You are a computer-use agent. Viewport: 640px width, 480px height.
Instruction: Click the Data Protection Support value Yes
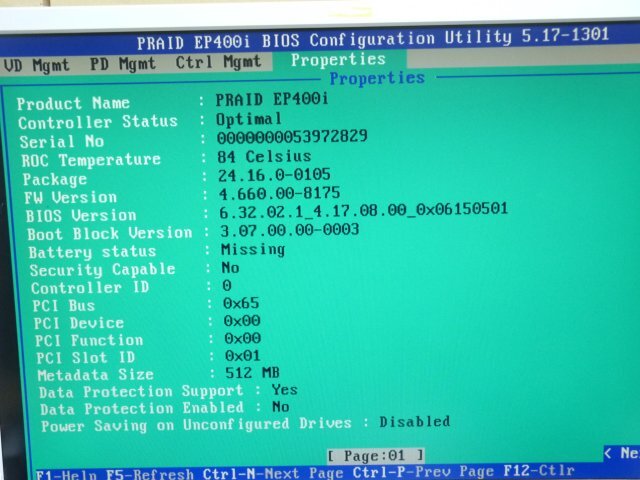coord(284,390)
